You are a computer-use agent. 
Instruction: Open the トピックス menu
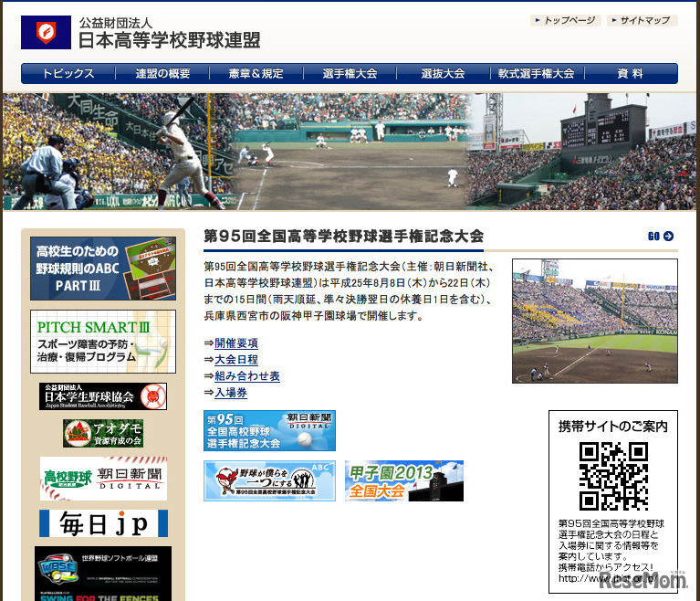click(68, 73)
